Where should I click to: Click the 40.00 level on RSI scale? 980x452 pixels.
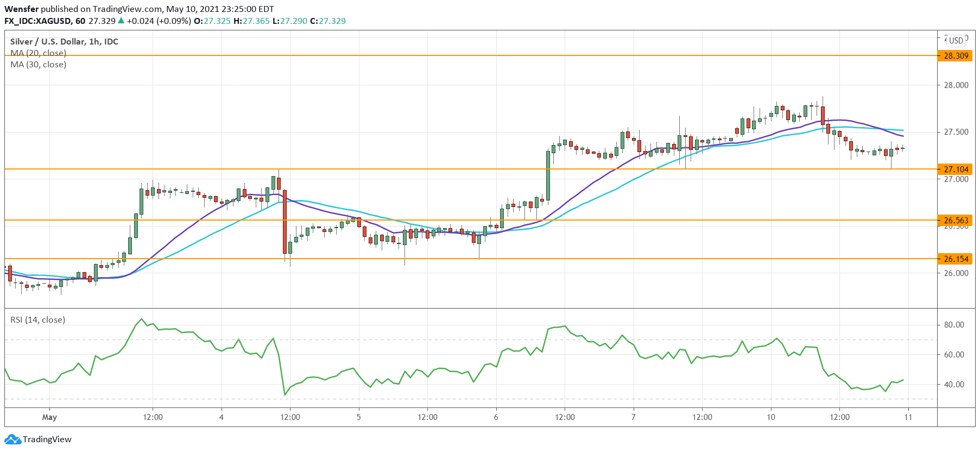[x=954, y=384]
